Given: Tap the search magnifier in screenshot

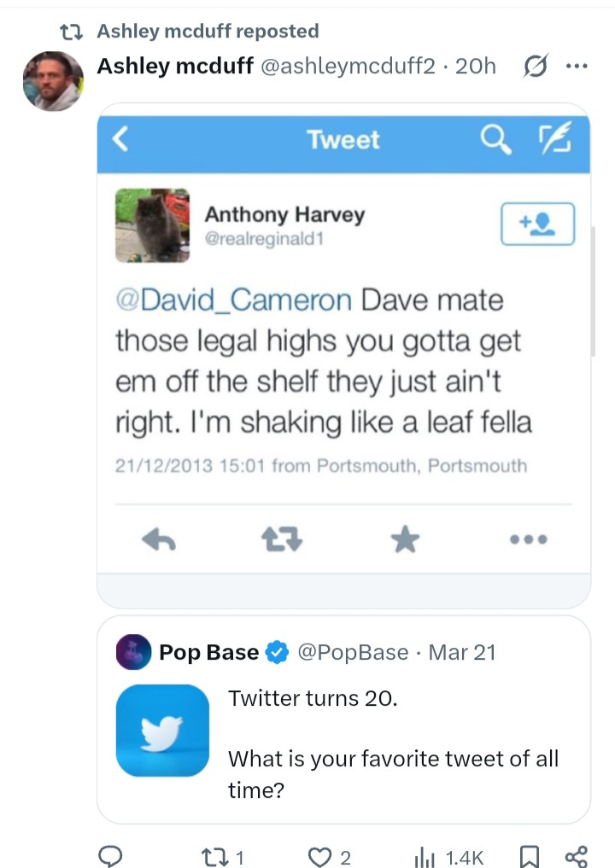Looking at the screenshot, I should [496, 139].
